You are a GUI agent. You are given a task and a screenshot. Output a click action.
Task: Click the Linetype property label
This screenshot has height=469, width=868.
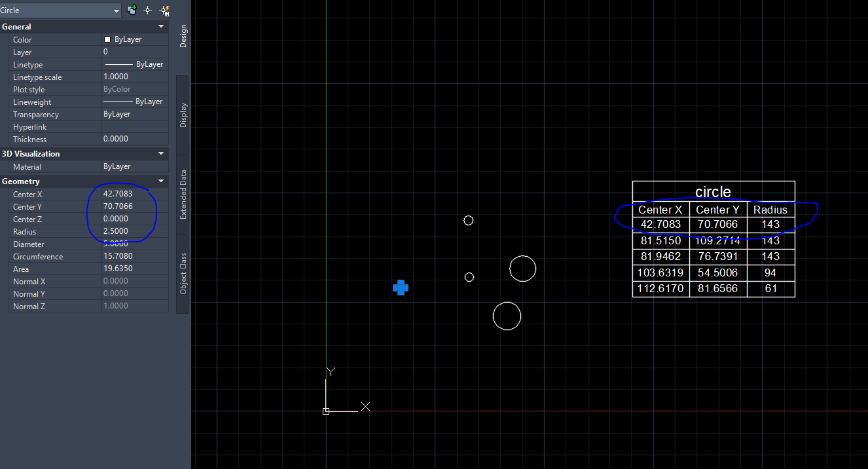27,65
